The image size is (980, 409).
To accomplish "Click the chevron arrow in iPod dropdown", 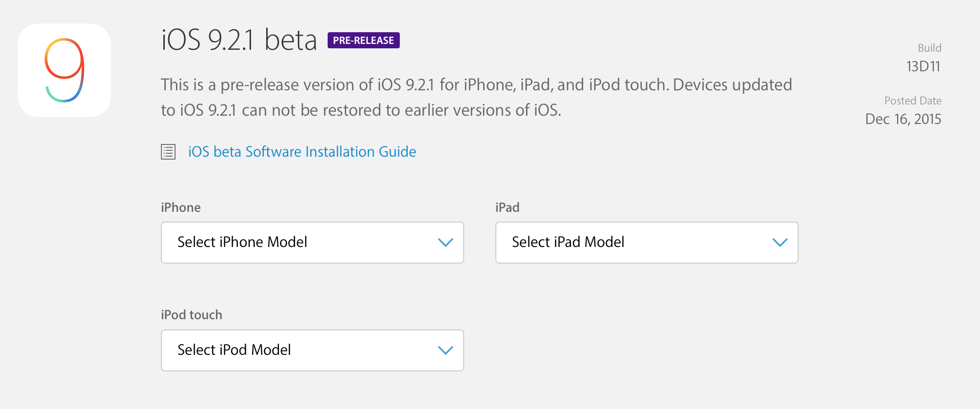I will pos(446,350).
